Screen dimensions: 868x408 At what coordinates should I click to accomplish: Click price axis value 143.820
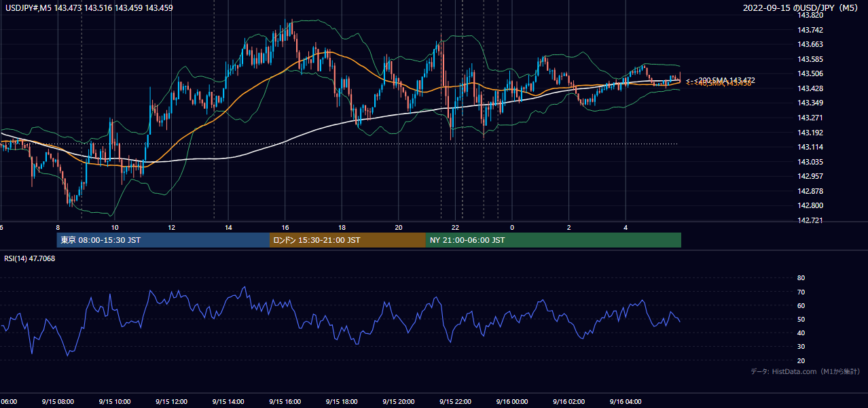coord(810,15)
